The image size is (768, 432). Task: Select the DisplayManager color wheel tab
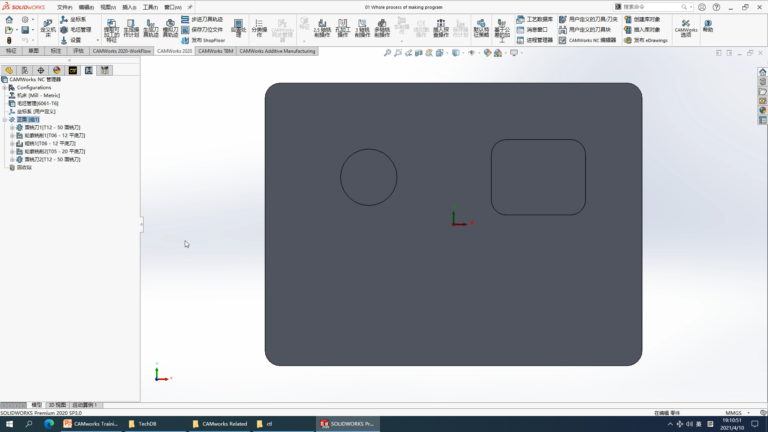click(56, 71)
